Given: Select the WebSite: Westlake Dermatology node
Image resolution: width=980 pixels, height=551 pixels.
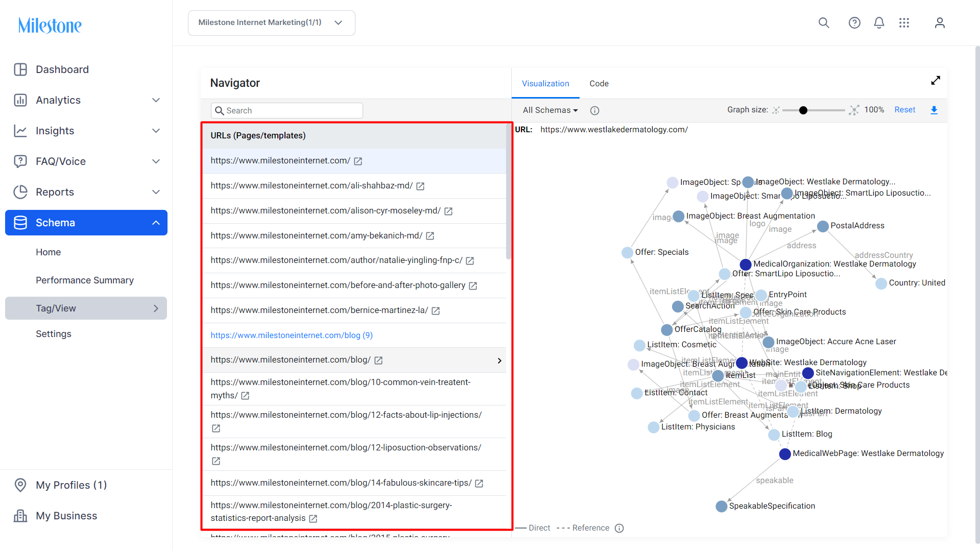Looking at the screenshot, I should [x=742, y=363].
